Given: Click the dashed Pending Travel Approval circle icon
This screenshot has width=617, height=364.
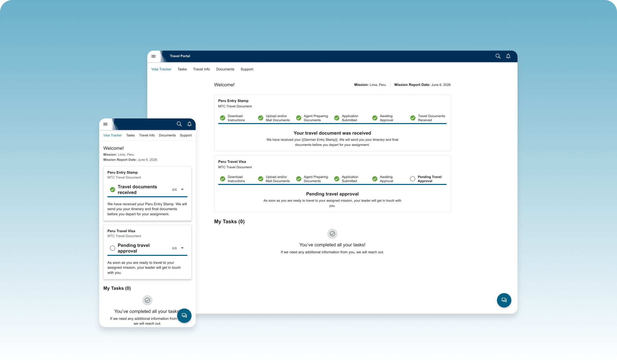Looking at the screenshot, I should click(x=413, y=179).
